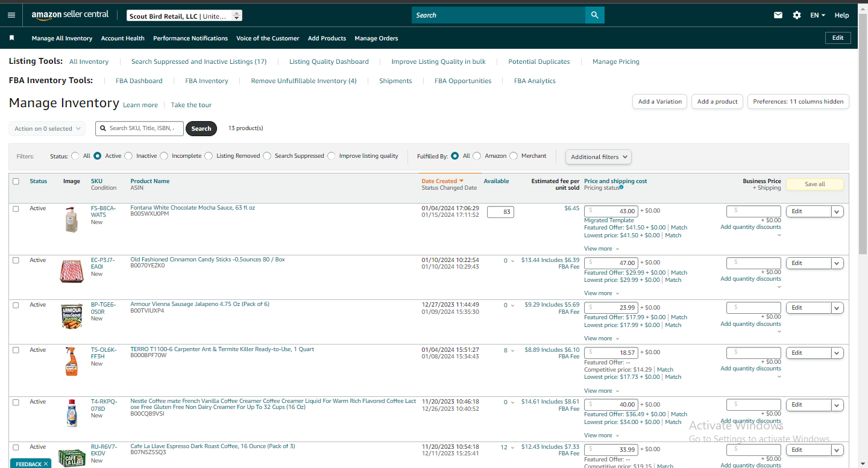
Task: Check the Armour Vienna Sausage row checkbox
Action: (16, 305)
